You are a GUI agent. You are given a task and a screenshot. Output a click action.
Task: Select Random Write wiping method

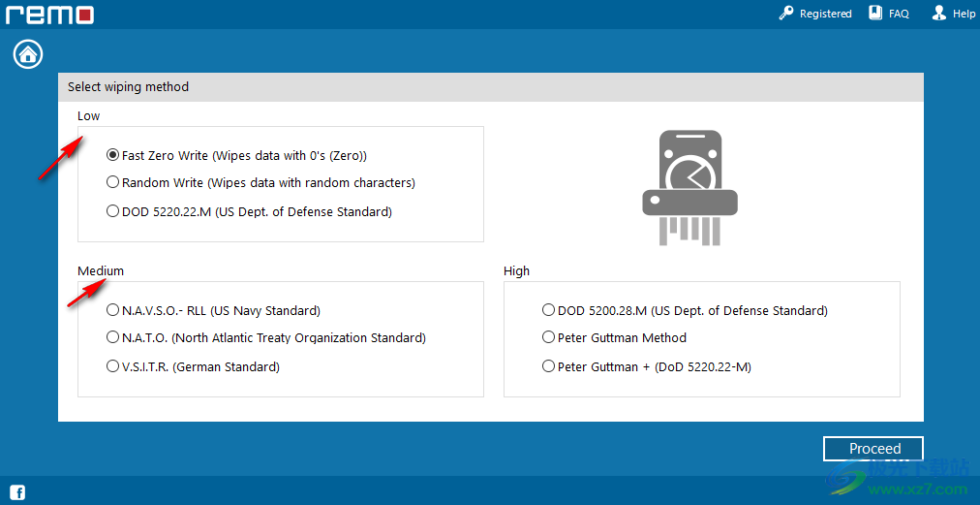coord(260,183)
